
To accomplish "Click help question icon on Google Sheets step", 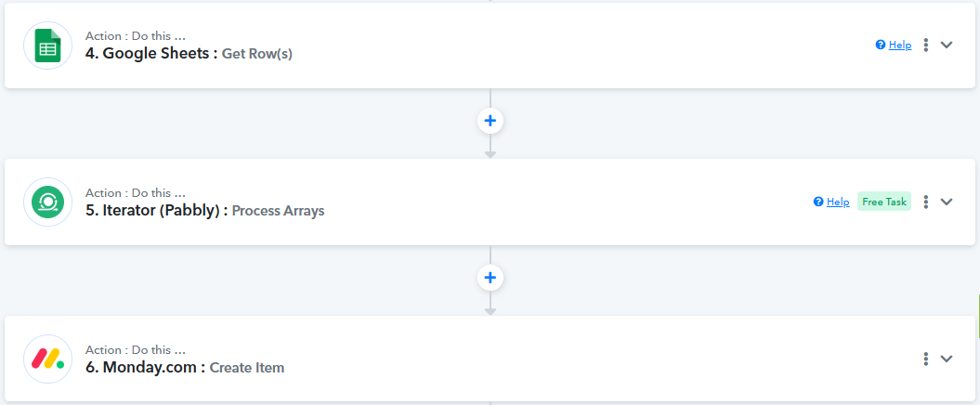I will click(881, 45).
